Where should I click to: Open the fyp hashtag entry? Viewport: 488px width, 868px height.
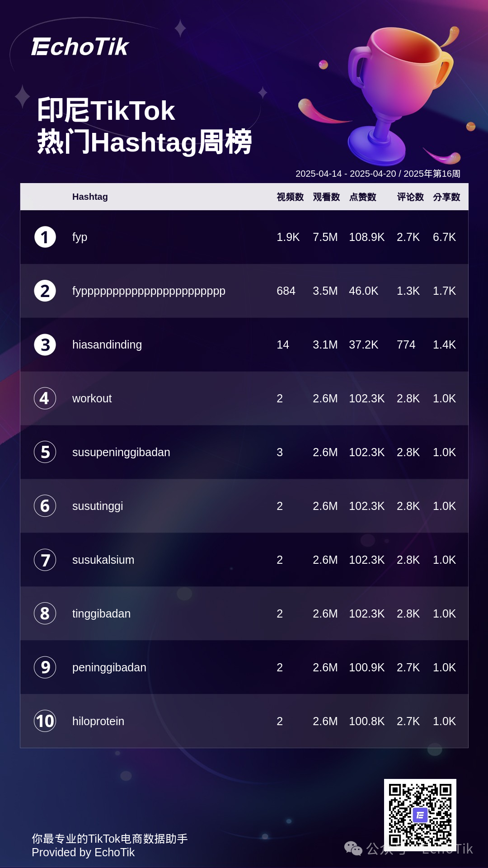click(80, 237)
